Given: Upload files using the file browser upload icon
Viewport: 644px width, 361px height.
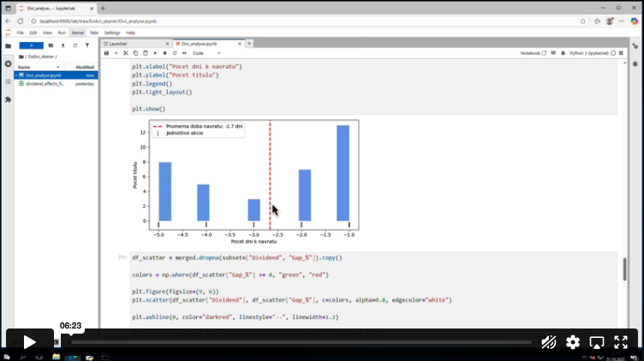Looking at the screenshot, I should click(x=63, y=44).
